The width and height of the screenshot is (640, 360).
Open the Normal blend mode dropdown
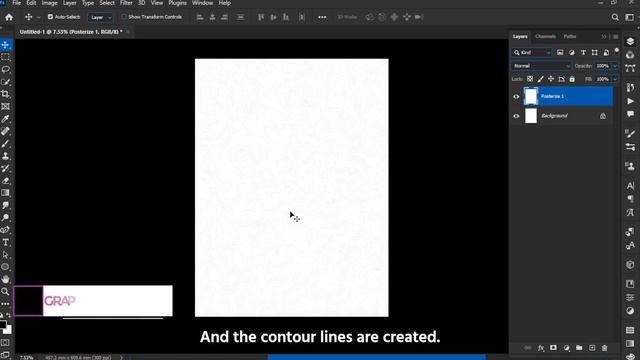pyautogui.click(x=542, y=66)
